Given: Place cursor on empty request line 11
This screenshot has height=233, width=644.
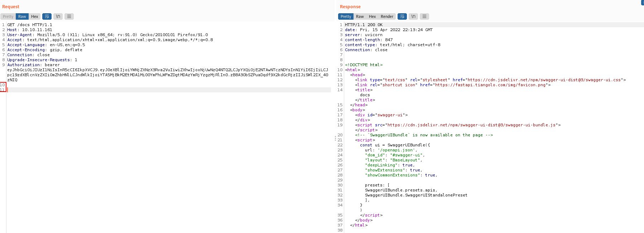Looking at the screenshot, I should [168, 90].
